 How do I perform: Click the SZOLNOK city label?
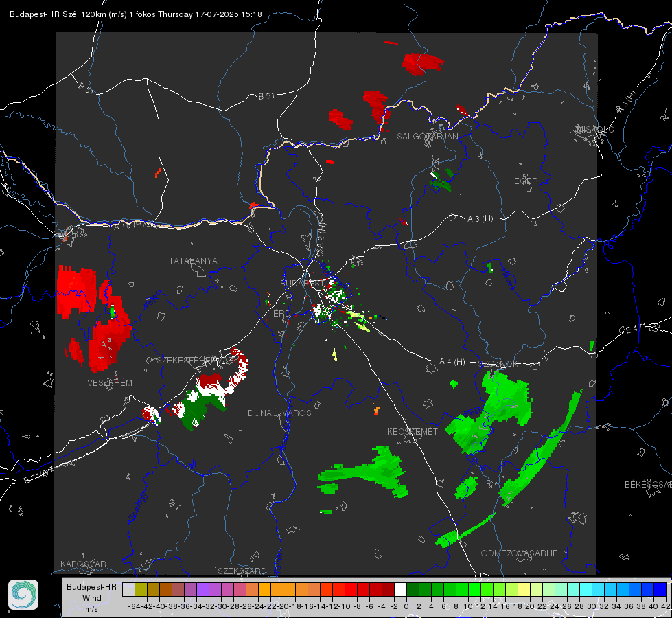[498, 364]
